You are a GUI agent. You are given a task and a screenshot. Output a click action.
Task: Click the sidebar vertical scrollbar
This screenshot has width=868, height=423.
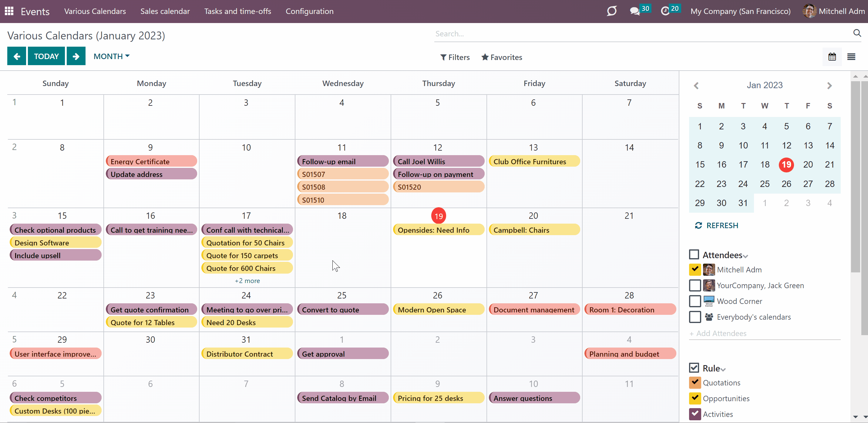pos(855,176)
